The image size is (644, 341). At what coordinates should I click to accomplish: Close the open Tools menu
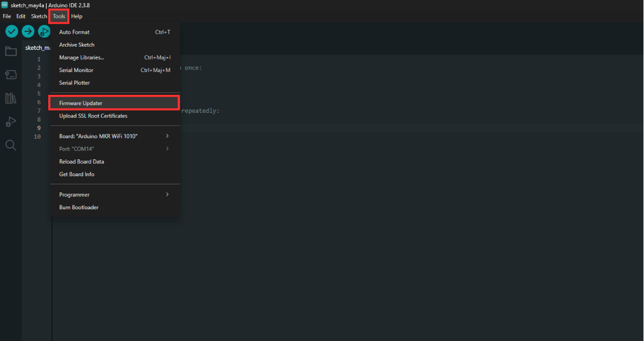pyautogui.click(x=59, y=16)
